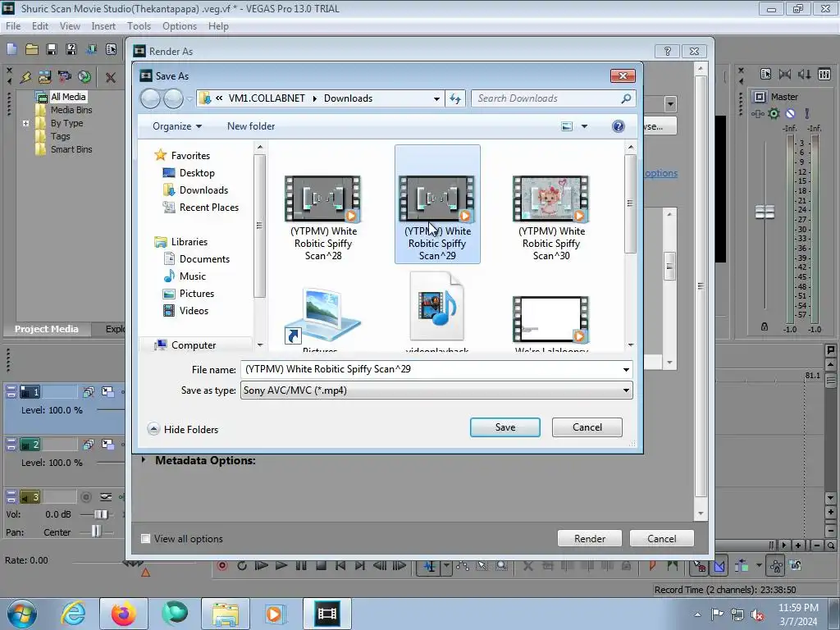
Task: Click the Record button in the transport bar
Action: tap(222, 566)
